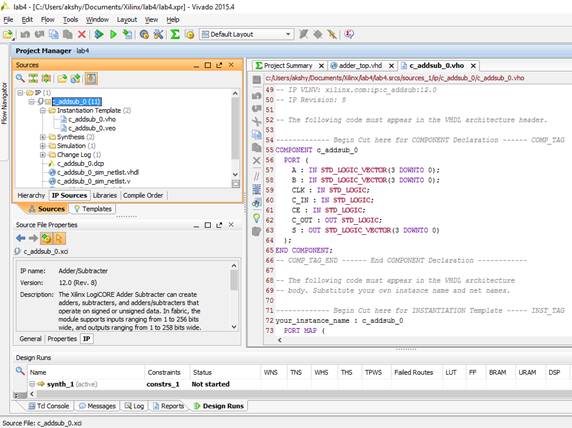Switch to Project Summary tab
This screenshot has height=428, width=572.
(288, 66)
